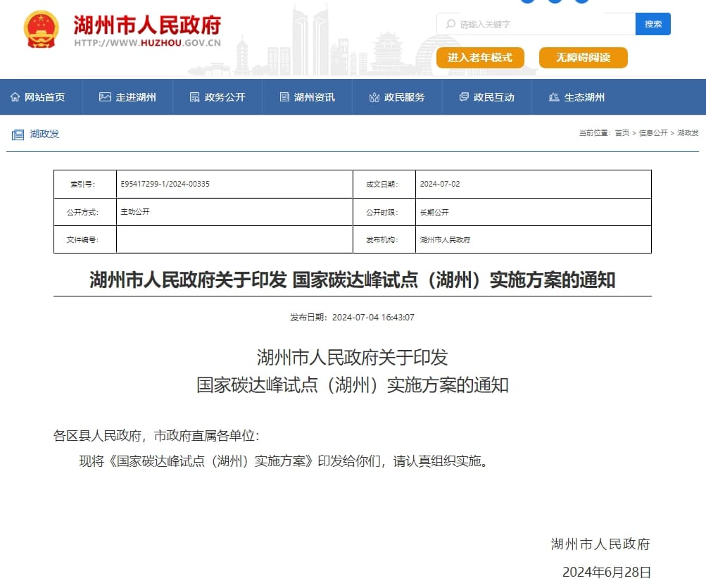This screenshot has width=706, height=588.
Task: Click the news icon beside 湖州资讯
Action: click(x=284, y=97)
